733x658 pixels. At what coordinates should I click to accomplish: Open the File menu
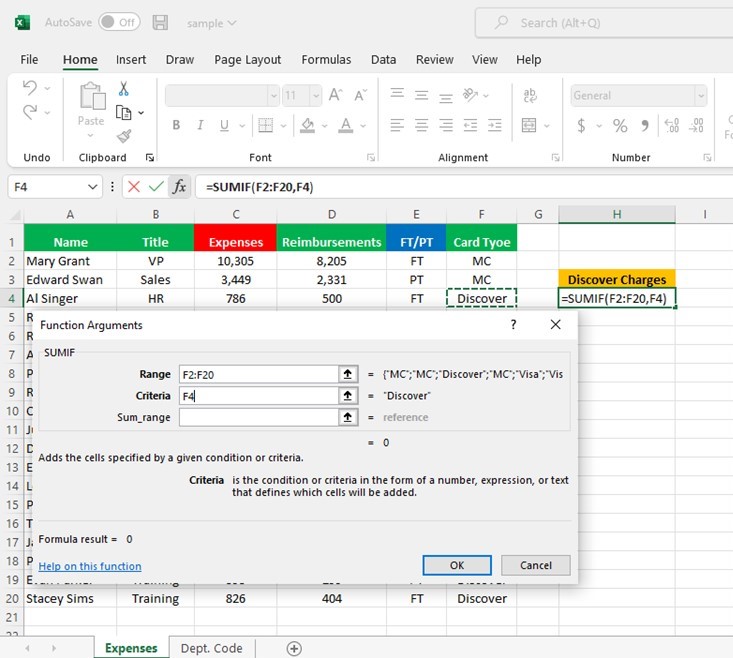29,60
